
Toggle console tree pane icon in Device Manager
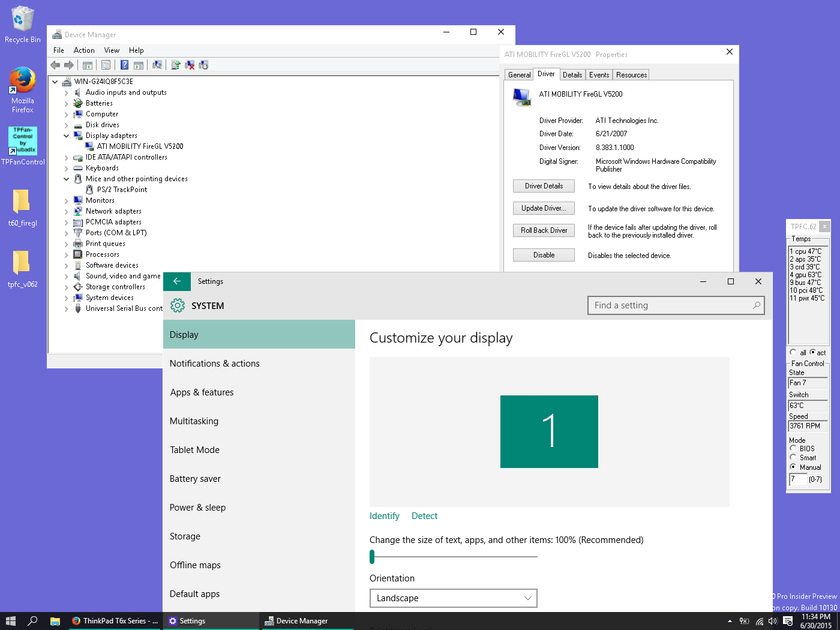[88, 65]
